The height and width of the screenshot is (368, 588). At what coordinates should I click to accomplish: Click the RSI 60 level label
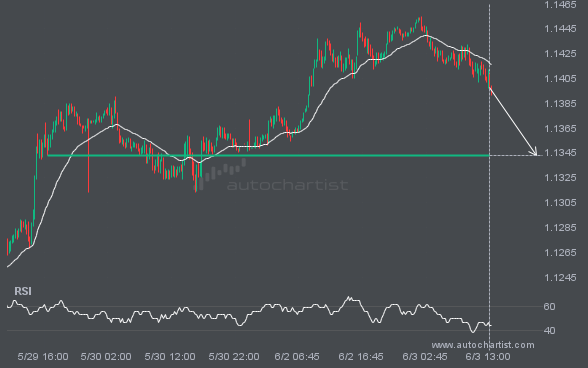(x=549, y=306)
